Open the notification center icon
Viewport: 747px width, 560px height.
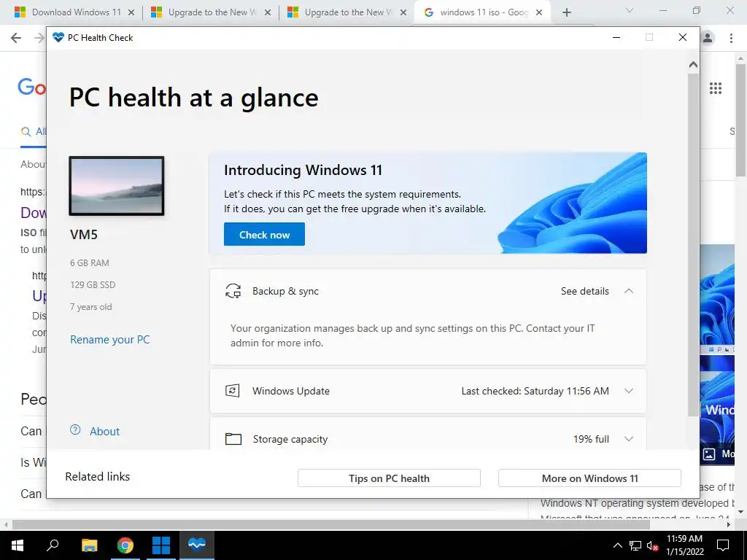tap(723, 545)
